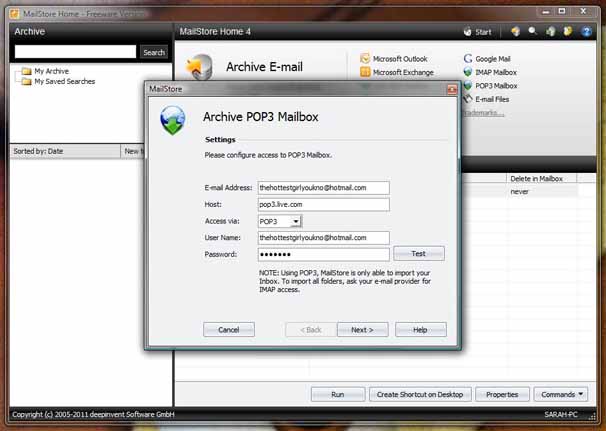Click the My Saved Searches folder icon
The image size is (606, 431).
(27, 82)
